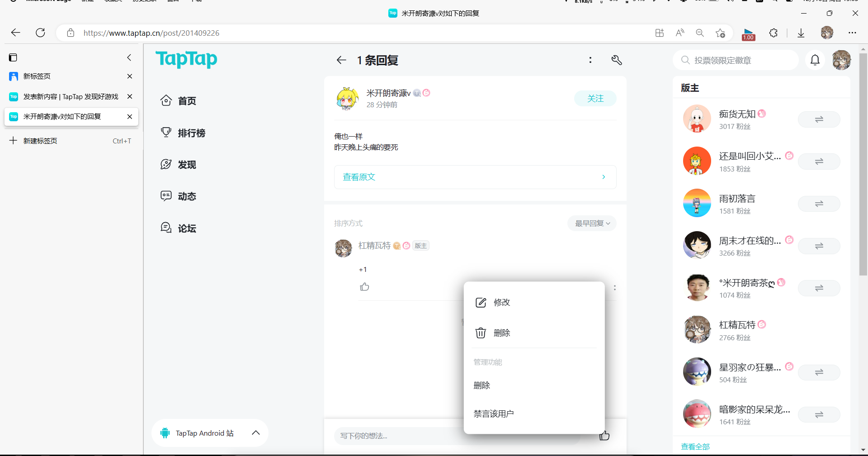The width and height of the screenshot is (868, 456).
Task: Expand the TapTap Android 站 selector
Action: coord(210,433)
